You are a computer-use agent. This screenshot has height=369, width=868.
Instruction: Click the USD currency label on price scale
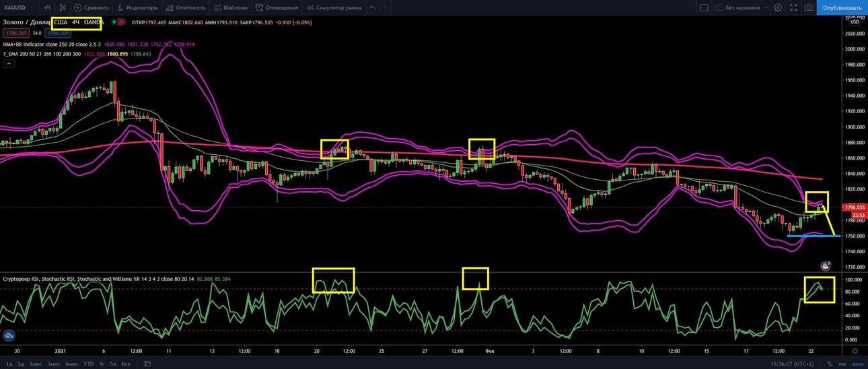click(854, 22)
